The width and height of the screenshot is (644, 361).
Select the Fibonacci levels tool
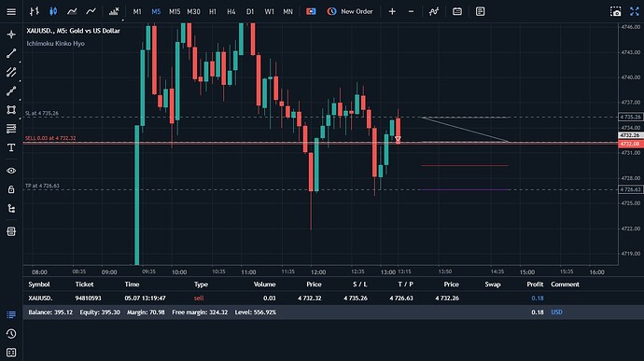point(11,129)
